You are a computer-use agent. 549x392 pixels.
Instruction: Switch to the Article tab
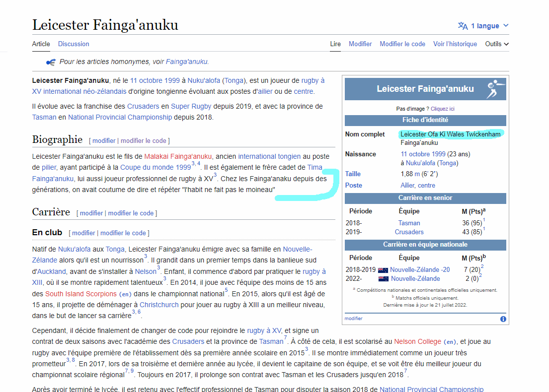pos(41,44)
